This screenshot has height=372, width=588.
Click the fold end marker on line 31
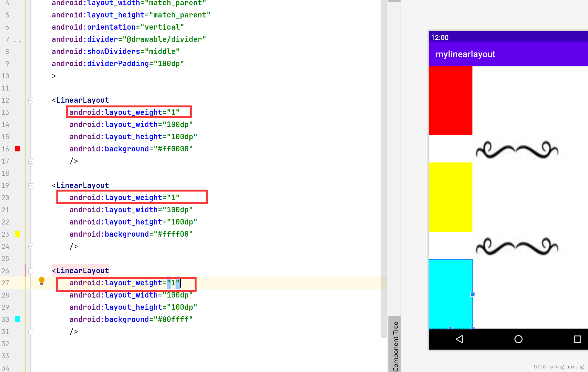(31, 331)
